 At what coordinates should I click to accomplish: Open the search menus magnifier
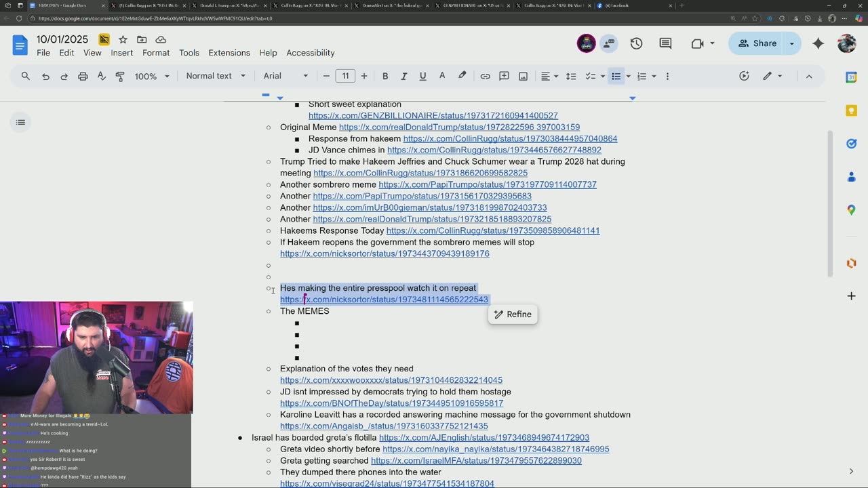(x=26, y=76)
